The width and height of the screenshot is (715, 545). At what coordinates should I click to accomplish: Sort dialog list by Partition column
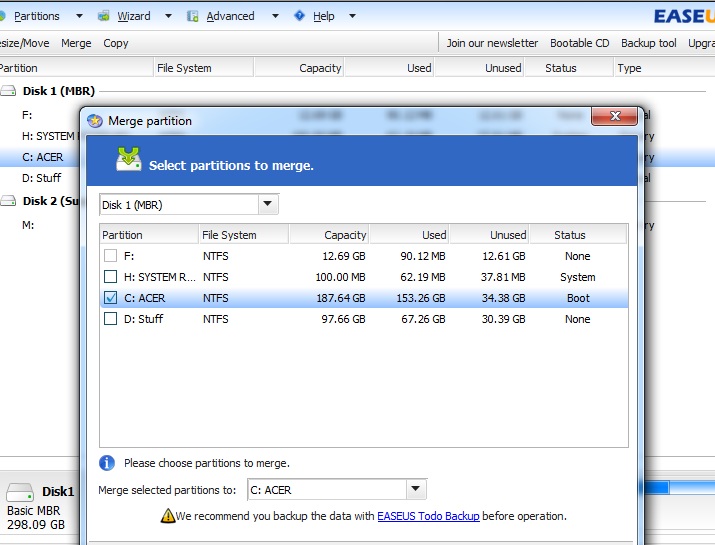[x=149, y=235]
